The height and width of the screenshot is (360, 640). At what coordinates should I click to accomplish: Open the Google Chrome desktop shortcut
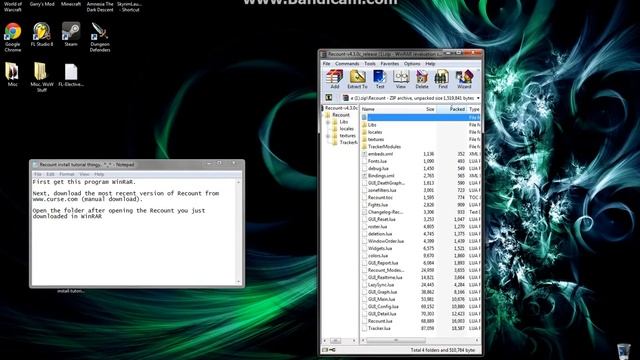point(13,37)
